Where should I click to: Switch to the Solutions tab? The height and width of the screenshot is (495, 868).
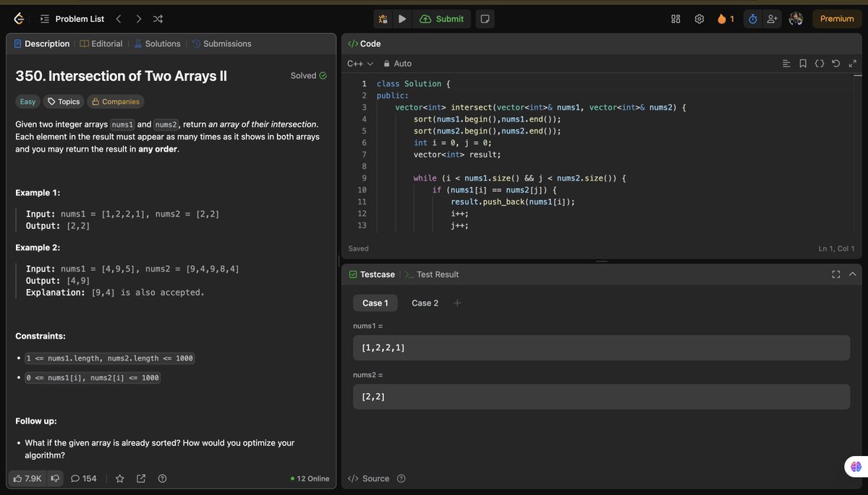tap(158, 43)
